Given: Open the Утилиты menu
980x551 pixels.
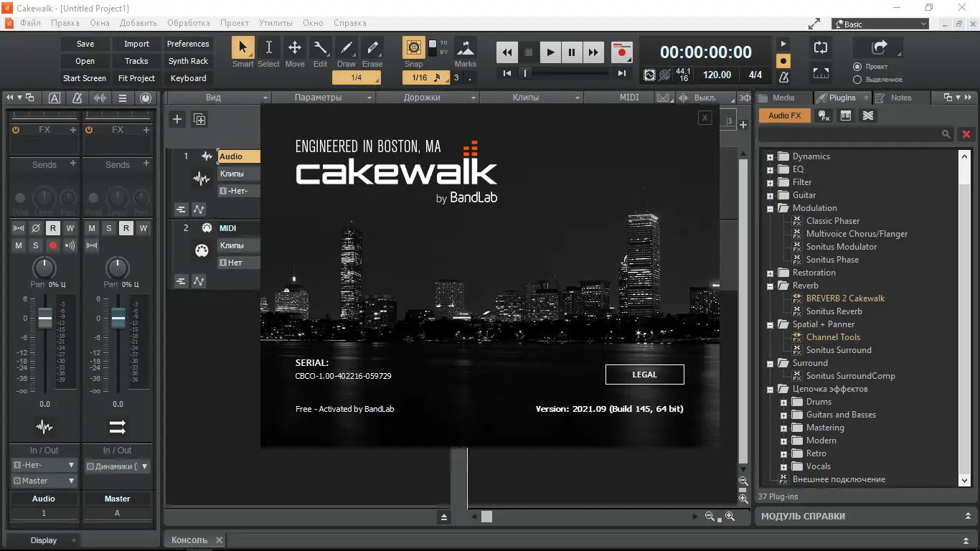Looking at the screenshot, I should pos(275,23).
